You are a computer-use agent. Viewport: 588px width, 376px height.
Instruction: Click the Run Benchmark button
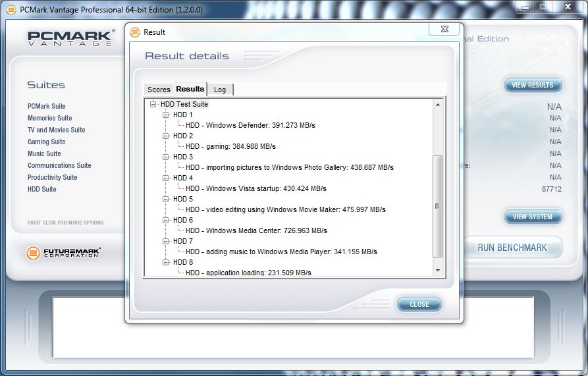point(512,248)
